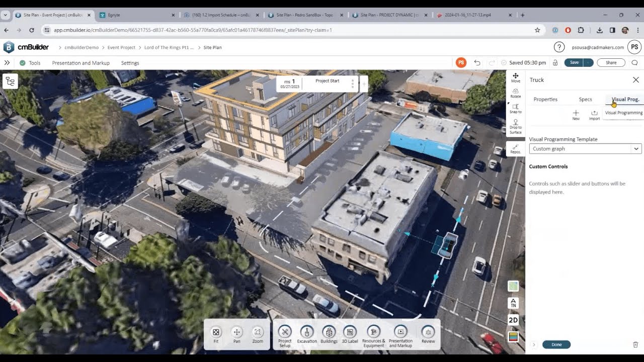The image size is (644, 362).
Task: Click the Done button
Action: [556, 344]
